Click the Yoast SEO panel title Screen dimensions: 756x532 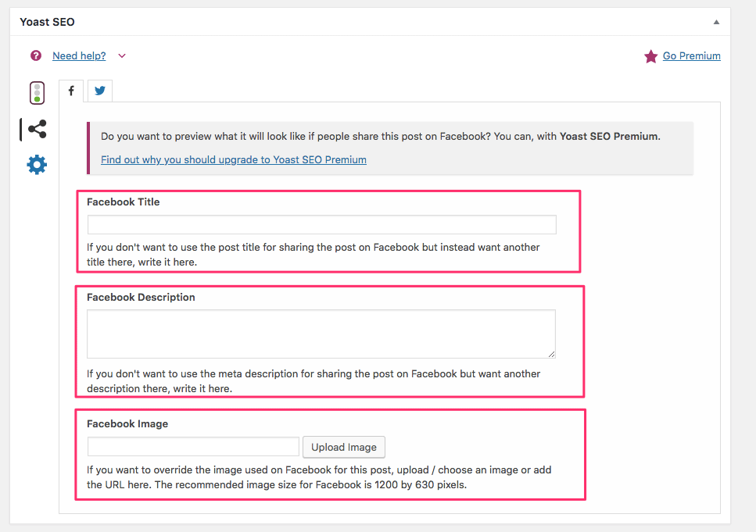(47, 22)
